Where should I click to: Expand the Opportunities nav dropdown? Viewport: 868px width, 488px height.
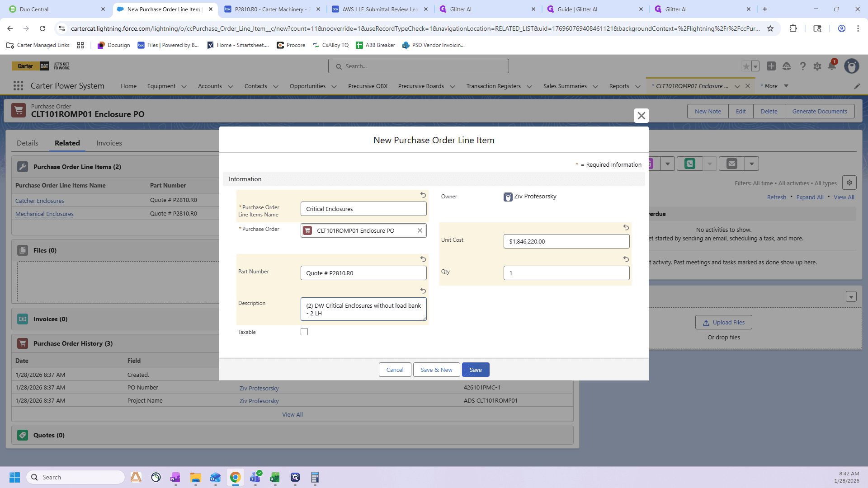(334, 86)
